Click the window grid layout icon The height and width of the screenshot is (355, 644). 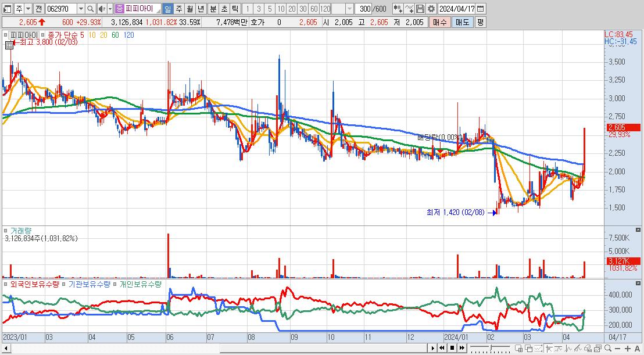point(518,349)
